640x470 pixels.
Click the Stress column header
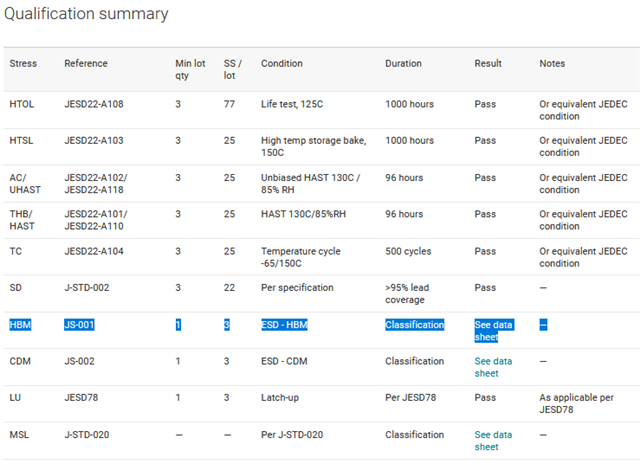(x=23, y=64)
